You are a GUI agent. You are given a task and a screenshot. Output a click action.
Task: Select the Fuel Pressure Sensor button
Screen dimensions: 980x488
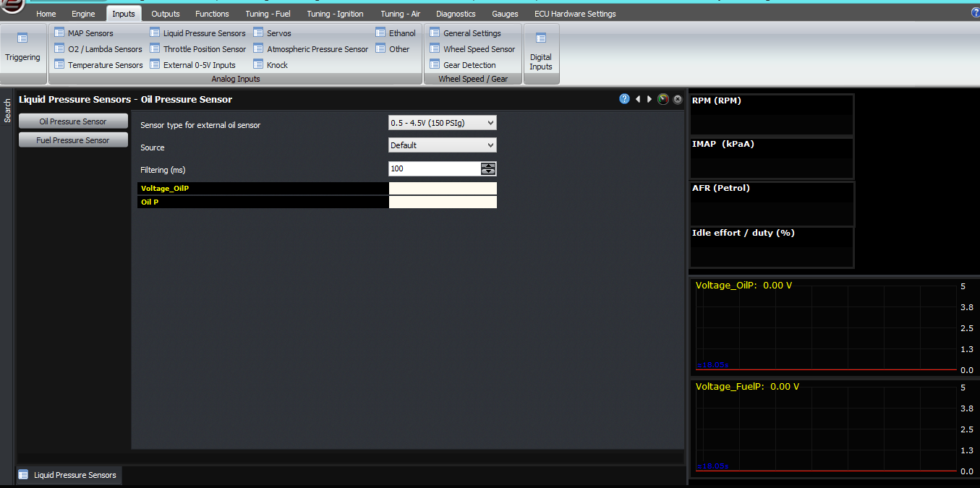click(x=73, y=140)
